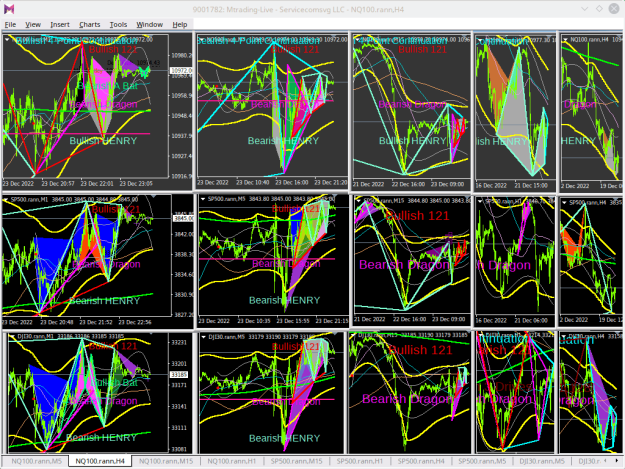Image resolution: width=625 pixels, height=469 pixels.
Task: Open the File menu
Action: pyautogui.click(x=10, y=24)
